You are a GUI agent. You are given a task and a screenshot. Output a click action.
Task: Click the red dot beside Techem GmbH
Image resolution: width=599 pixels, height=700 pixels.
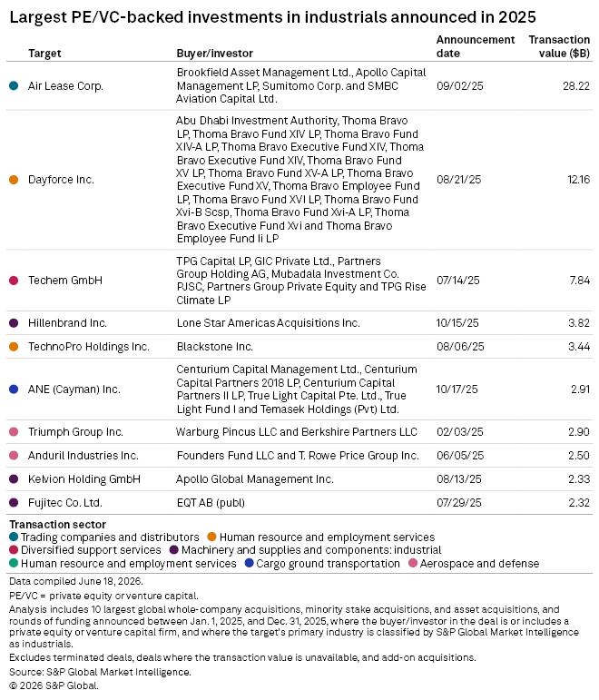tap(14, 281)
